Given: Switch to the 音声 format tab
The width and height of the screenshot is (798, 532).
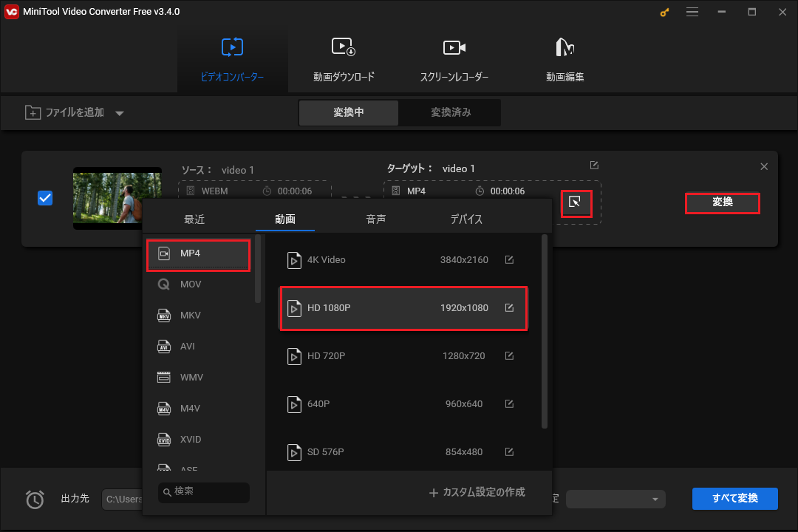Looking at the screenshot, I should click(375, 219).
